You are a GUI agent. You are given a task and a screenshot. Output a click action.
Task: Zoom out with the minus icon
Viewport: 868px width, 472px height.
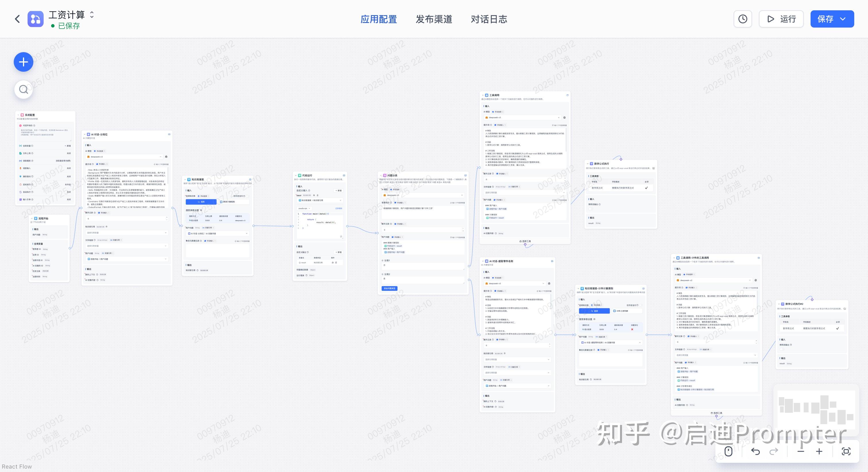pyautogui.click(x=801, y=451)
